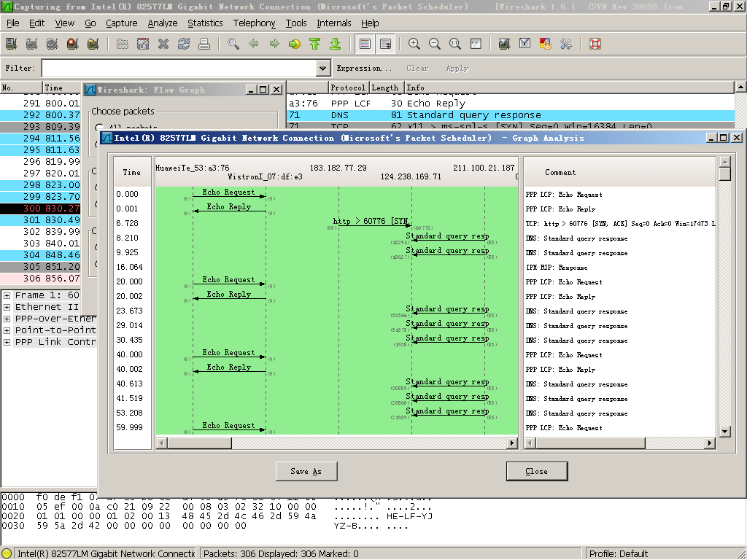Sort packets by the Info column

click(569, 87)
